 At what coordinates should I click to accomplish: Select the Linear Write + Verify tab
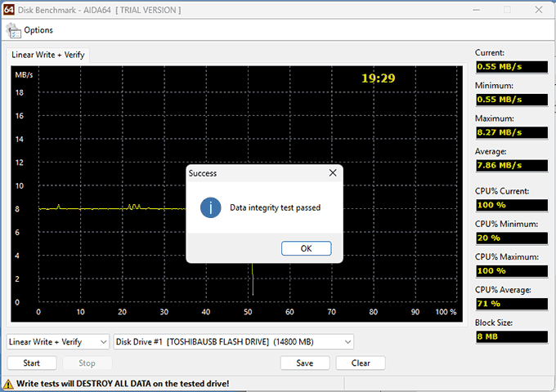click(47, 55)
